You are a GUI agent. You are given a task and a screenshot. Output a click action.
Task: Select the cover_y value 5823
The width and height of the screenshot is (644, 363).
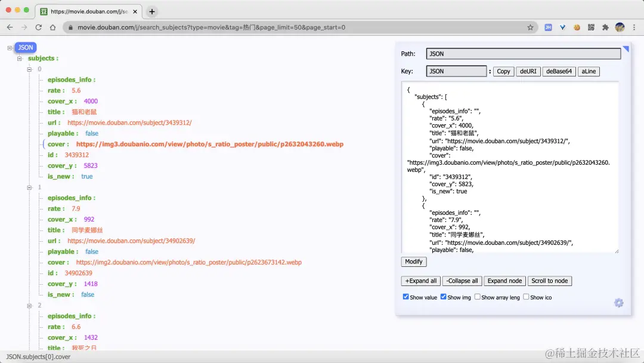pyautogui.click(x=91, y=165)
